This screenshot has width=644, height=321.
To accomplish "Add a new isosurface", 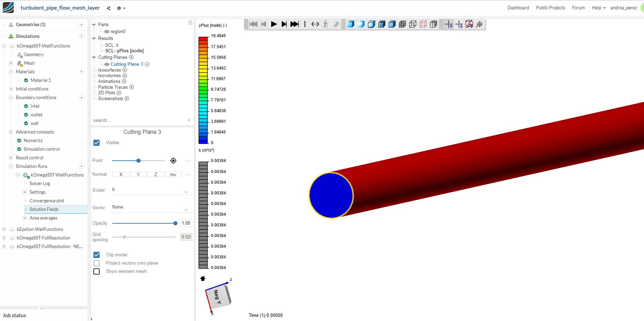I will 125,70.
